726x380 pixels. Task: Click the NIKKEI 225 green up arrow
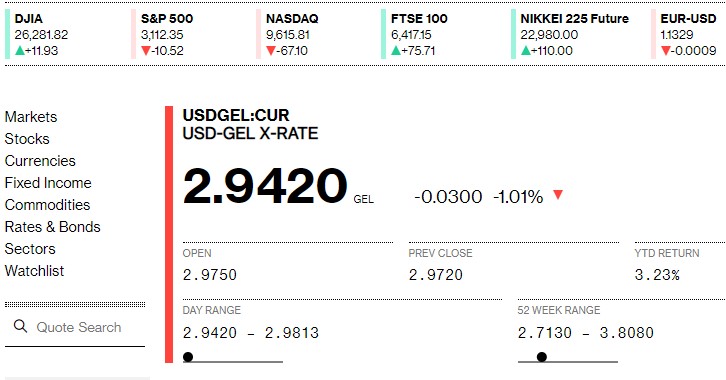[526, 50]
